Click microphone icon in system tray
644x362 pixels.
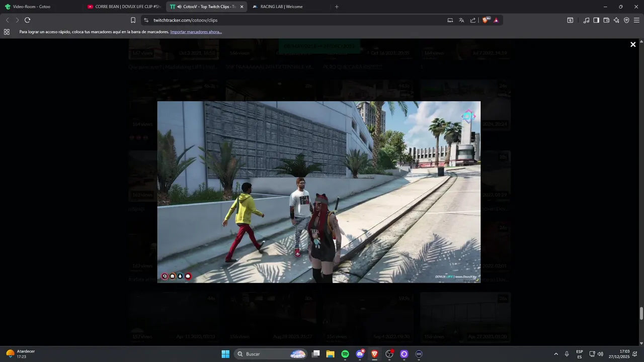(567, 354)
